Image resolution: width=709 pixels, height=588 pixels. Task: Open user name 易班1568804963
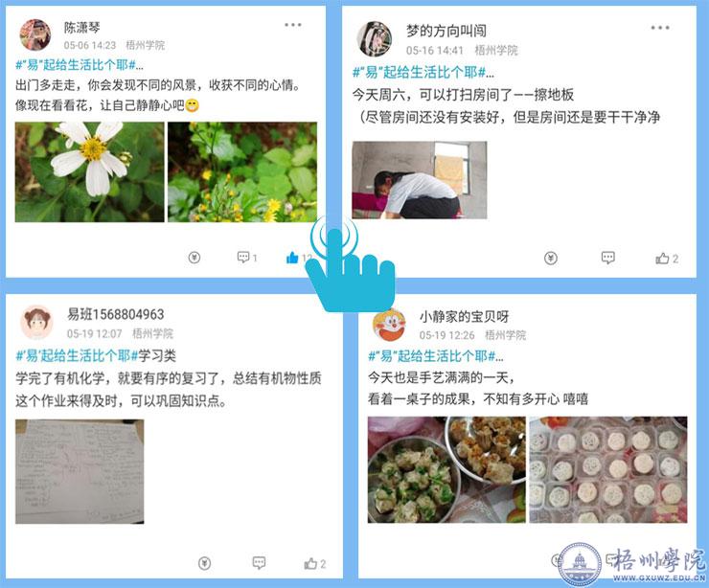[x=116, y=314]
